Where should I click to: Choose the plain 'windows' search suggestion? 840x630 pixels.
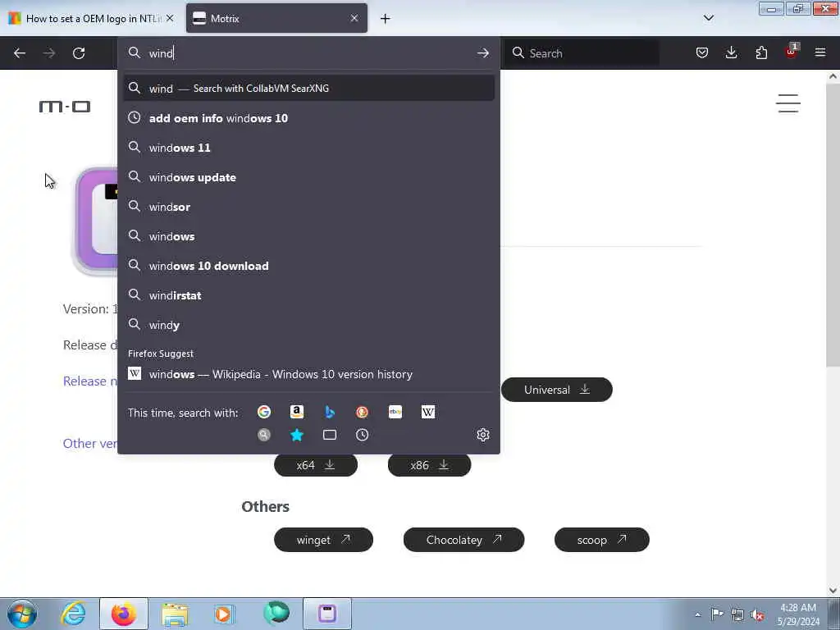click(x=308, y=235)
